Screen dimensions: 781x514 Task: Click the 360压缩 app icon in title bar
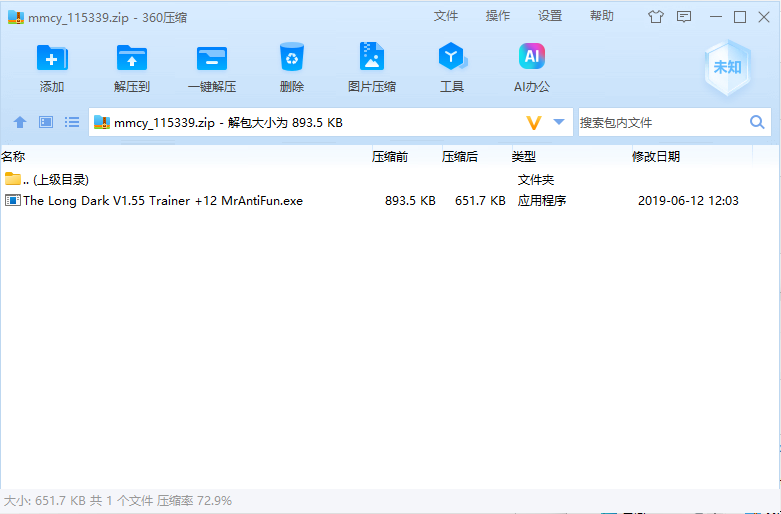pos(16,17)
